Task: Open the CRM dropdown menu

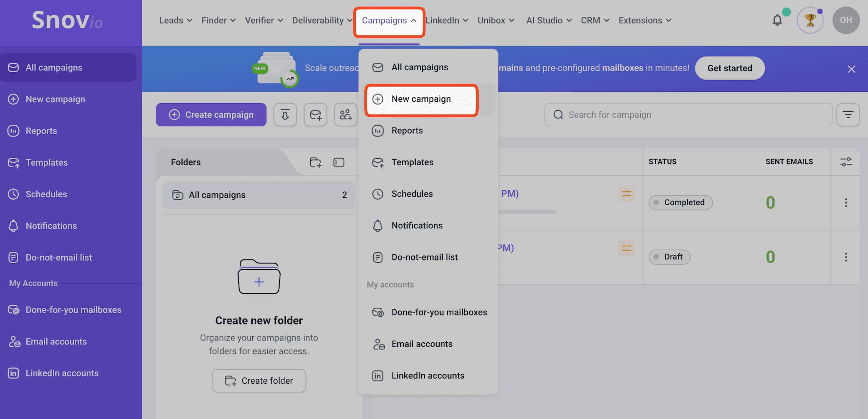Action: tap(595, 20)
